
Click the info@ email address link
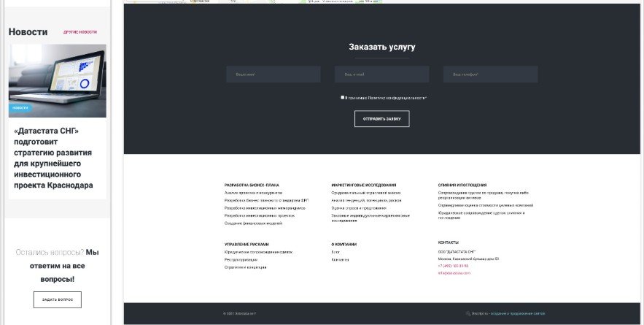click(x=454, y=273)
